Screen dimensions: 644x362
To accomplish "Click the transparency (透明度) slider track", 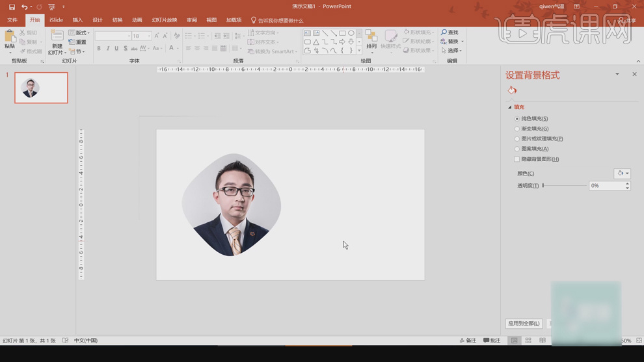I will [x=565, y=186].
